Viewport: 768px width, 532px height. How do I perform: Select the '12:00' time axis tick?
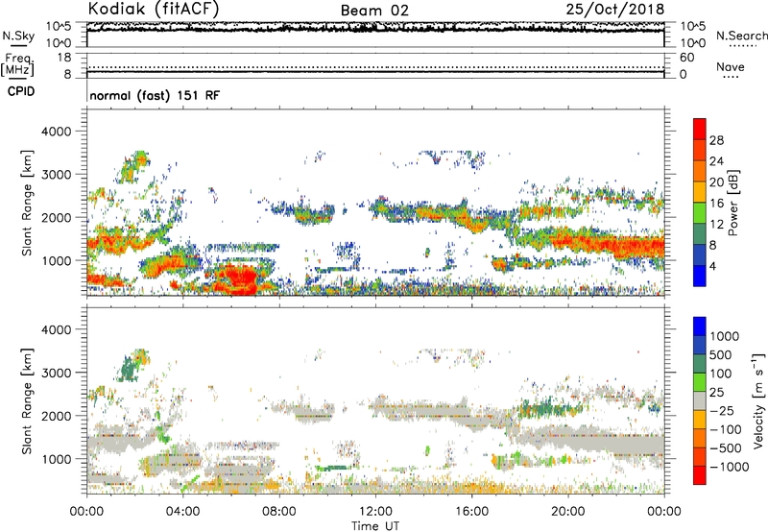[375, 512]
